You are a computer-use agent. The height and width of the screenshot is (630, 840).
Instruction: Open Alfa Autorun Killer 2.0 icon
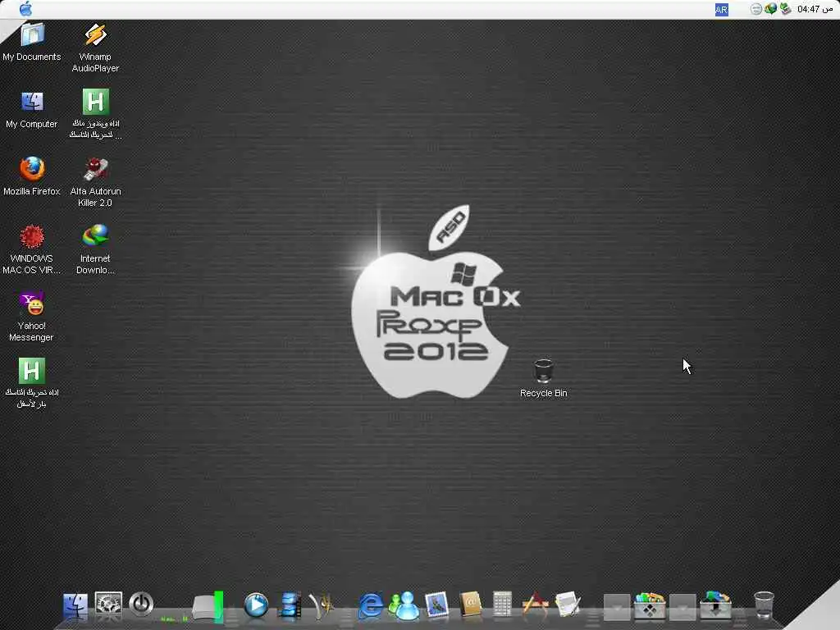click(x=95, y=169)
